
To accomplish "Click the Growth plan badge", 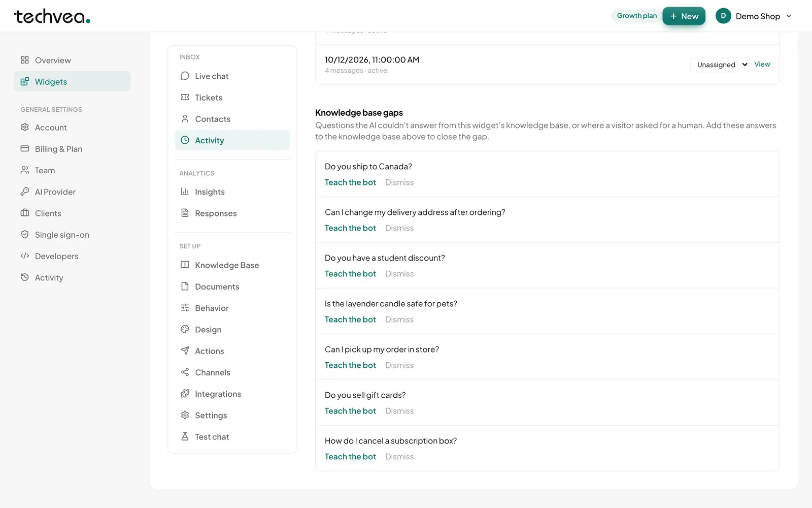I will pos(637,16).
